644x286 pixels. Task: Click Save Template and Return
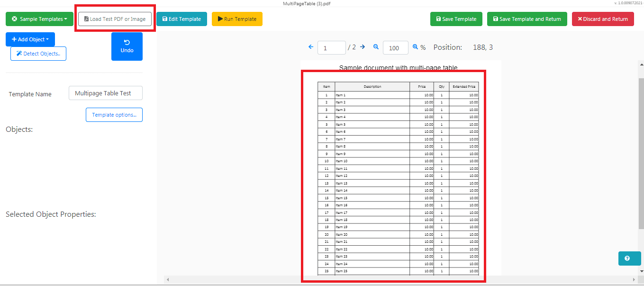(x=526, y=19)
